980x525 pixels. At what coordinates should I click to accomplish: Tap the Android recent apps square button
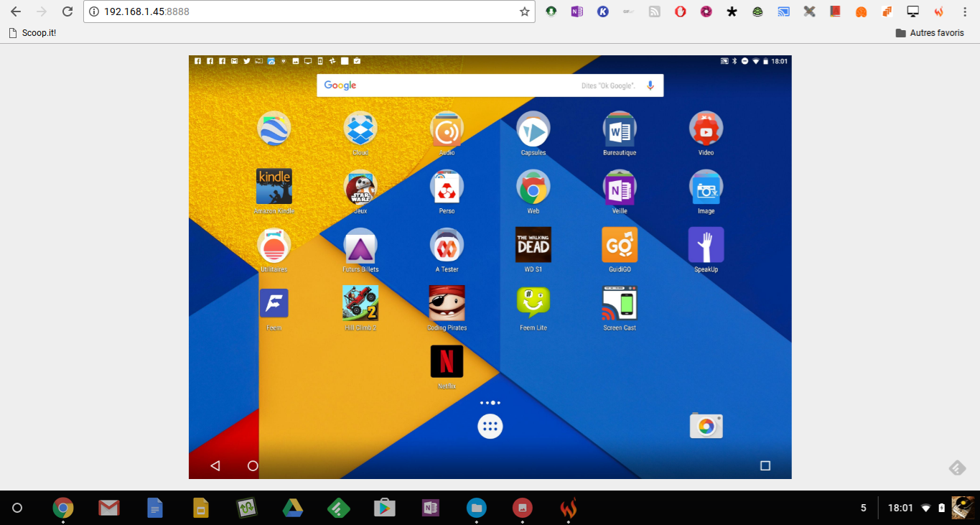[x=765, y=466]
